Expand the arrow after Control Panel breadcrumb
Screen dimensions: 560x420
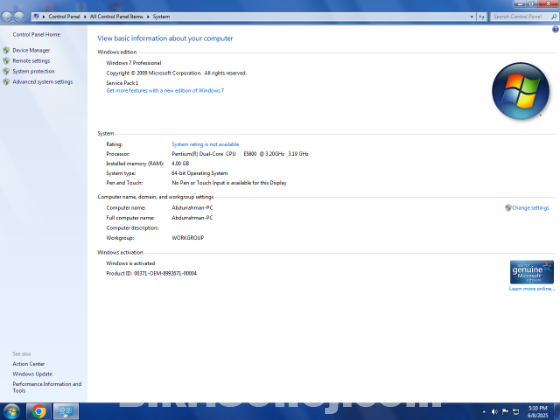(x=85, y=16)
